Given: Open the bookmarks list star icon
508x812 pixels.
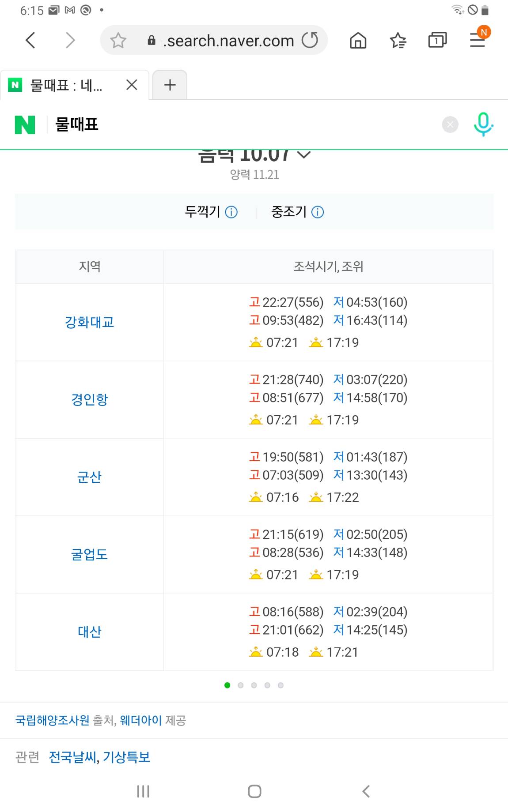Looking at the screenshot, I should tap(398, 41).
